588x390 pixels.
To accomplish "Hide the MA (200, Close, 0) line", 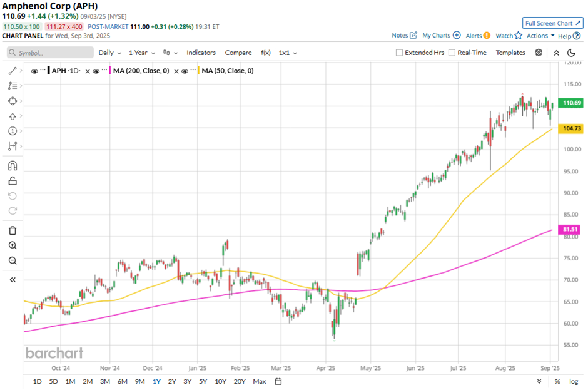I will [x=96, y=71].
